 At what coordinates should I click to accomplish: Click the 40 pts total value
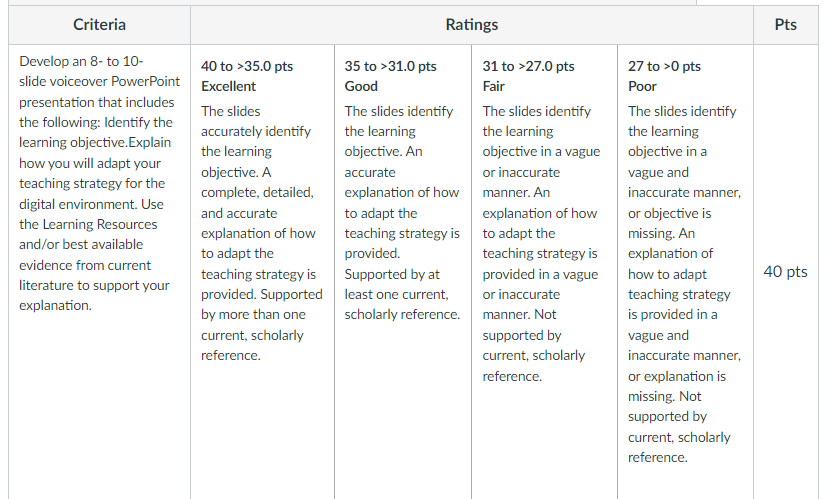[x=786, y=272]
